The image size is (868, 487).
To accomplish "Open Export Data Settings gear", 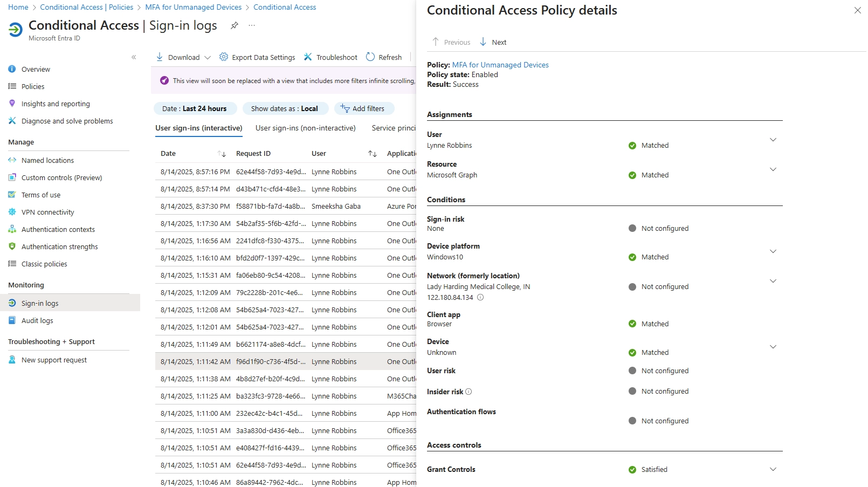I will (223, 57).
